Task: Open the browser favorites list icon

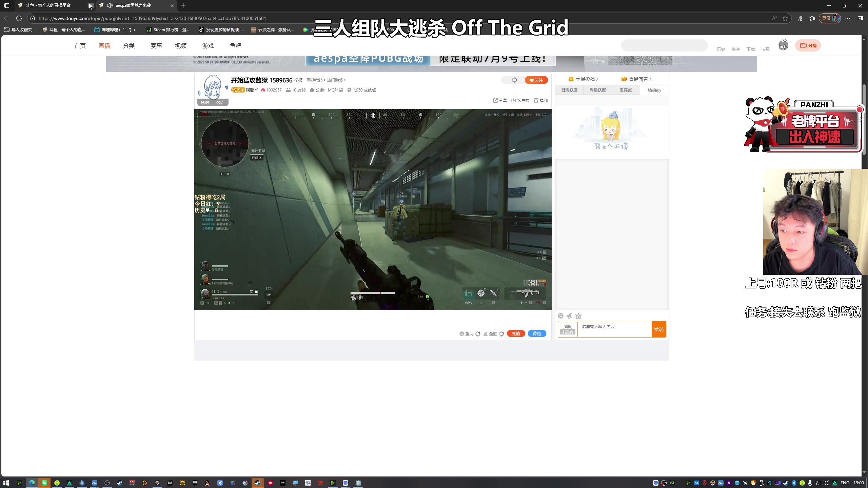Action: [812, 18]
